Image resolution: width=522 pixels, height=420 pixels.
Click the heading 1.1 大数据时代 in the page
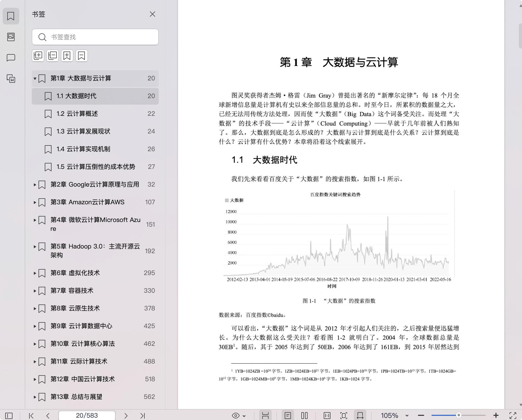(264, 160)
